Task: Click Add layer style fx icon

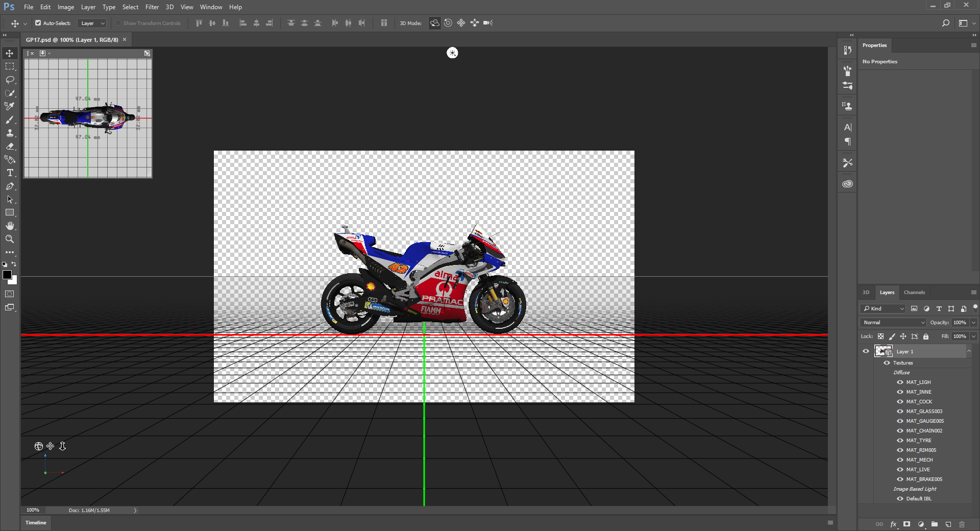Action: tap(893, 524)
